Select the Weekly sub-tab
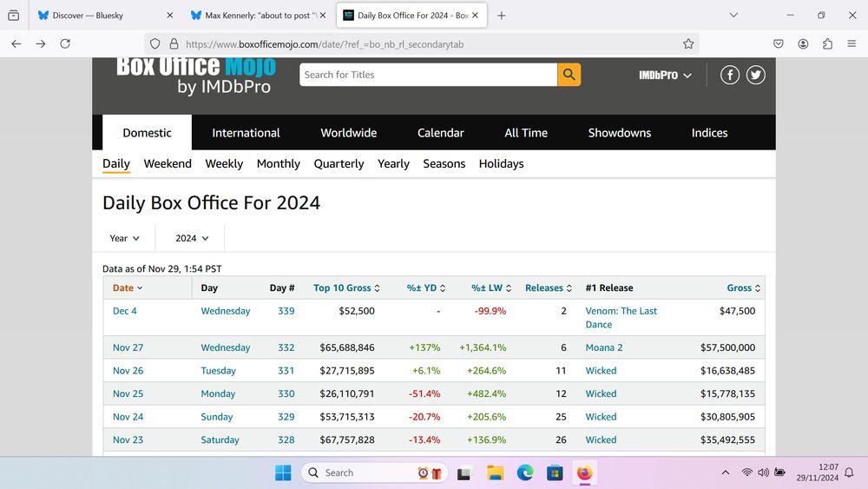This screenshot has height=489, width=868. click(224, 164)
